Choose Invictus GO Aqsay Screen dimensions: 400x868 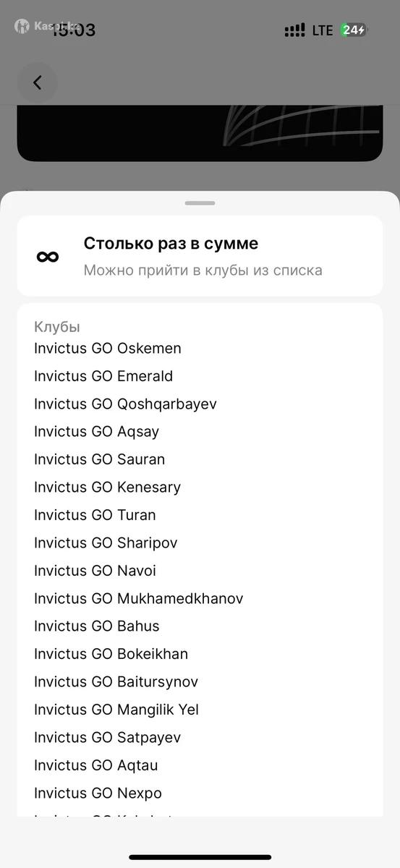point(96,432)
